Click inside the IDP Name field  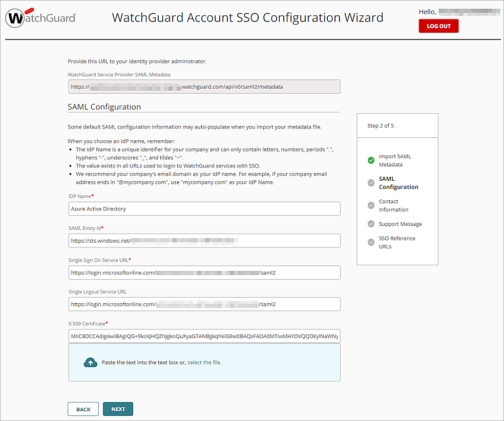click(204, 208)
